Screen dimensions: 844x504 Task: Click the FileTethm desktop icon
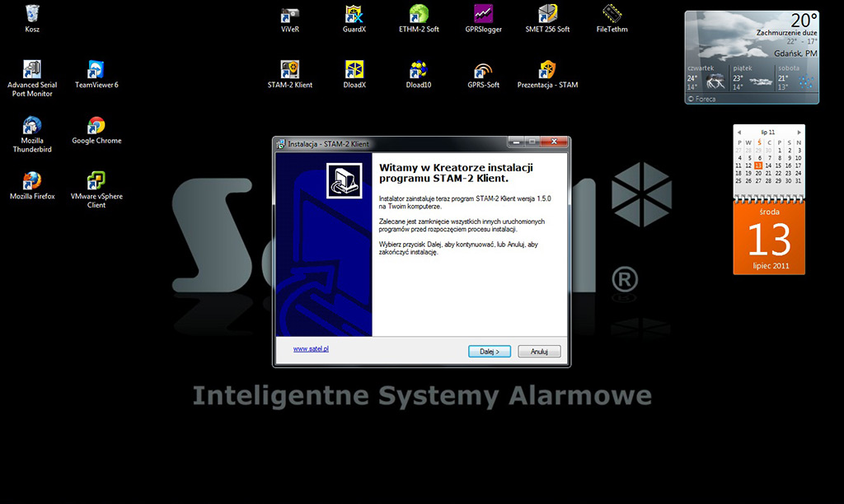(x=612, y=15)
